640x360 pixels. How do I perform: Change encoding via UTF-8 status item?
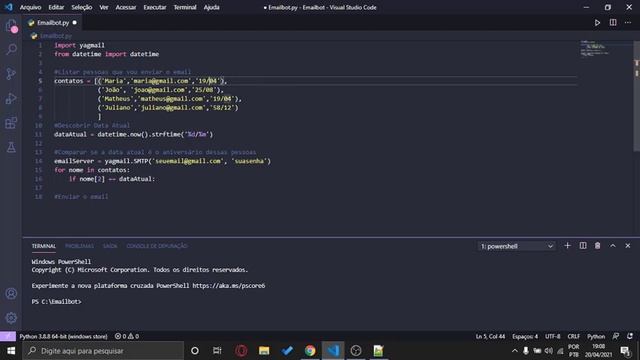(553, 336)
